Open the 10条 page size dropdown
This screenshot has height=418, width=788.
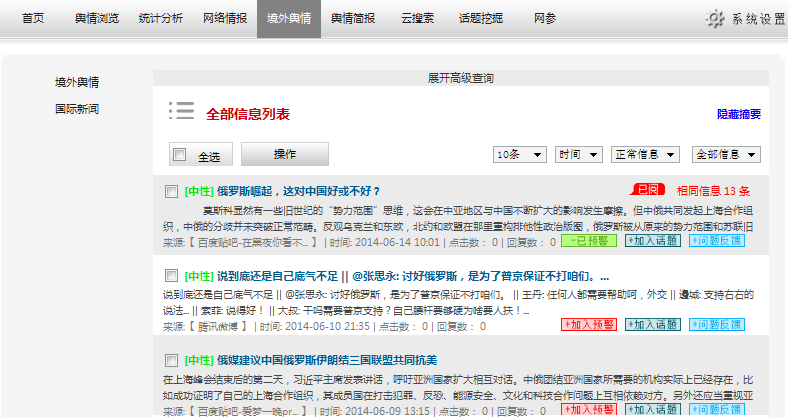click(519, 155)
